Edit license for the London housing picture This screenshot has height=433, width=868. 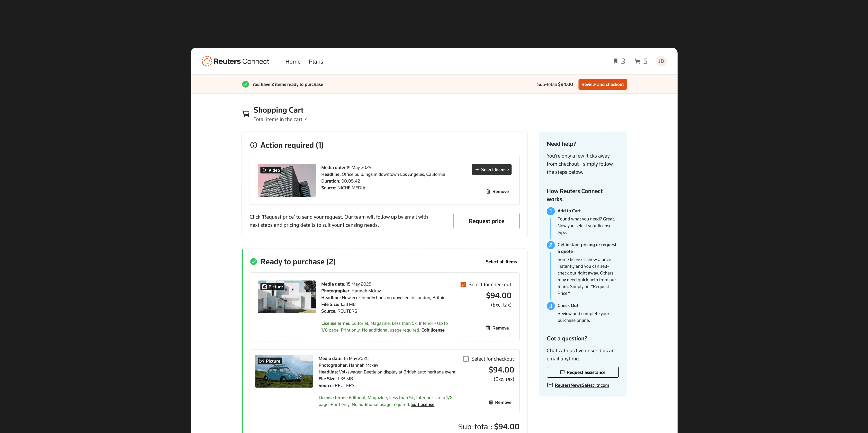pos(433,330)
